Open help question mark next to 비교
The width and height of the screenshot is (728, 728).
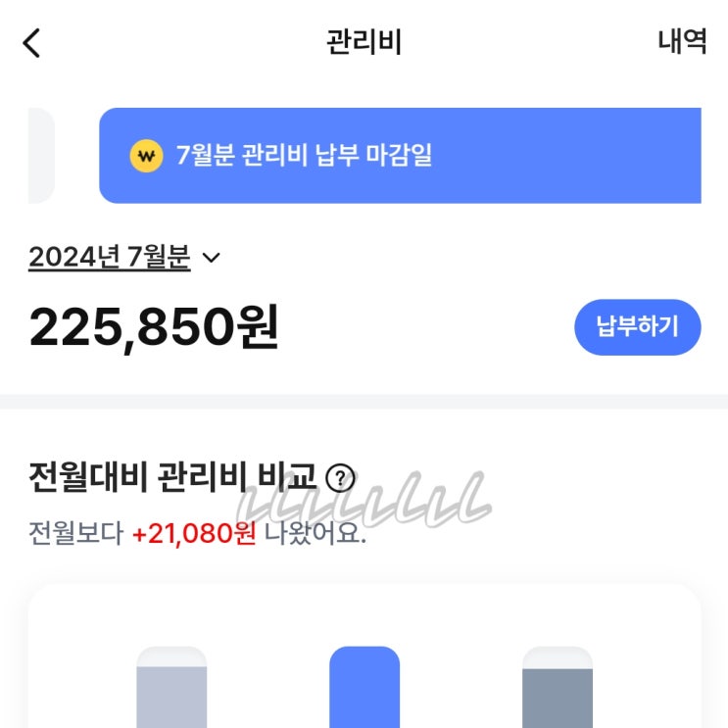339,478
